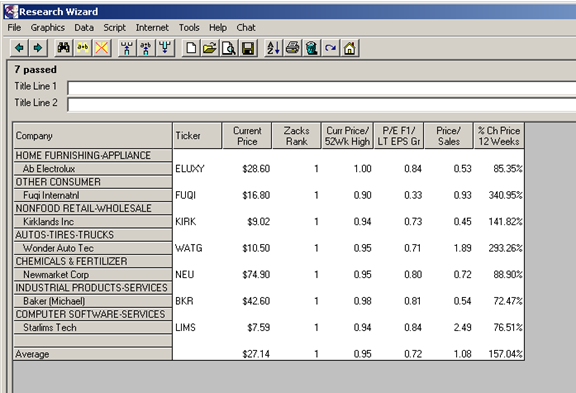Click the house home icon
The image size is (576, 393).
coord(350,48)
